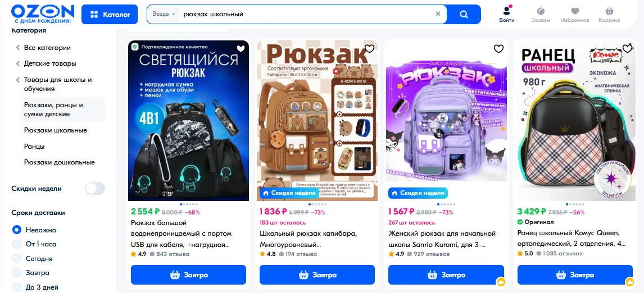Open the Везде search scope dropdown
Image resolution: width=644 pixels, height=293 pixels.
pyautogui.click(x=164, y=14)
